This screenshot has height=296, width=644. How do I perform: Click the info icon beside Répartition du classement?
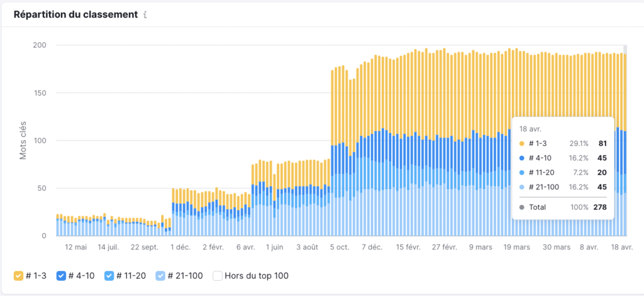(145, 14)
